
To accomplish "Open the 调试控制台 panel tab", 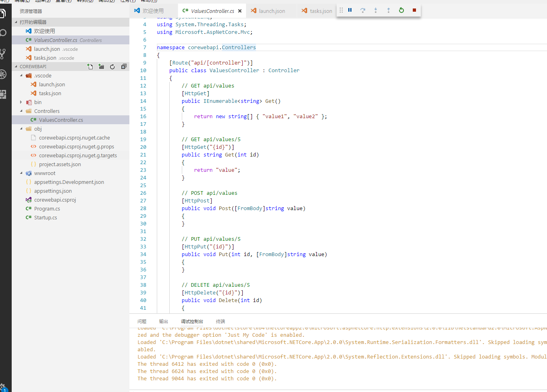I will coord(192,321).
